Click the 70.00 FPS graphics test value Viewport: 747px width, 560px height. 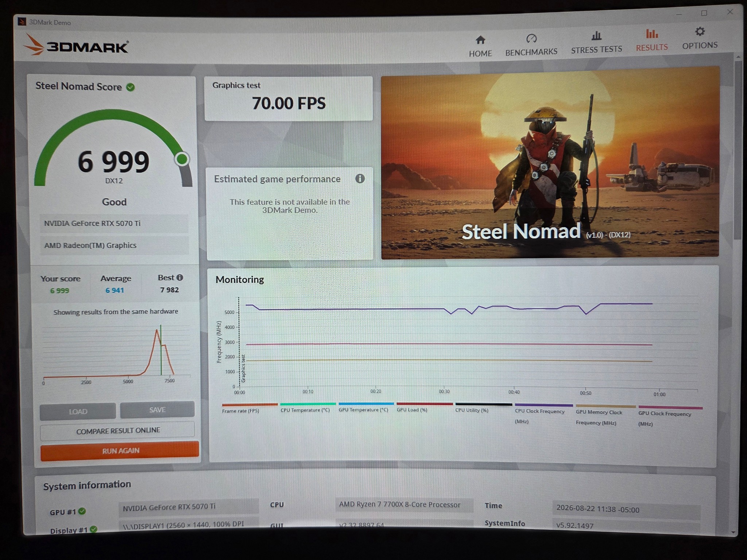tap(289, 103)
